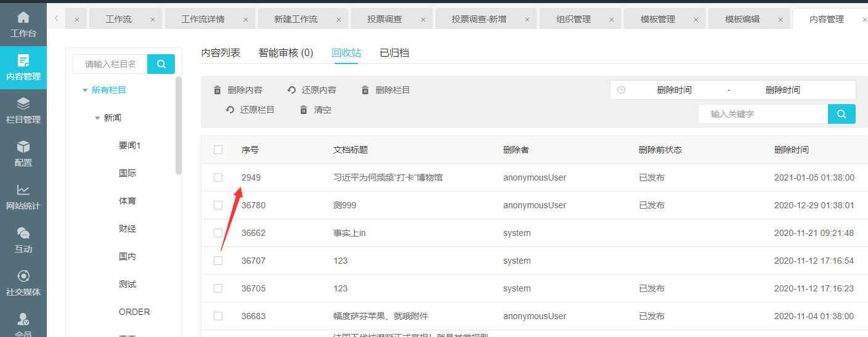
Task: Select checkbox for row 36780
Action: point(218,205)
